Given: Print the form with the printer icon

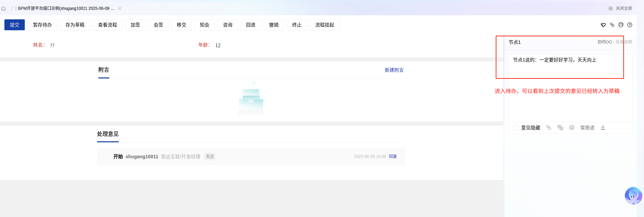Looking at the screenshot, I should pos(621,25).
